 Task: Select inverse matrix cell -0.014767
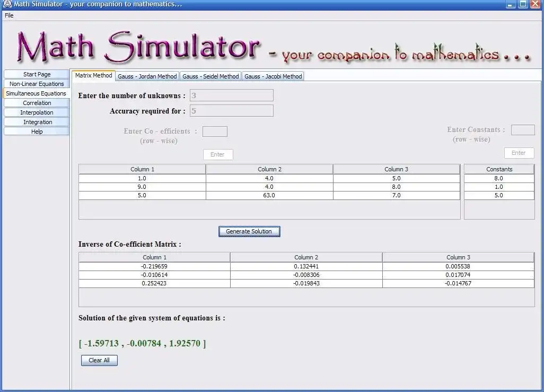click(x=458, y=283)
